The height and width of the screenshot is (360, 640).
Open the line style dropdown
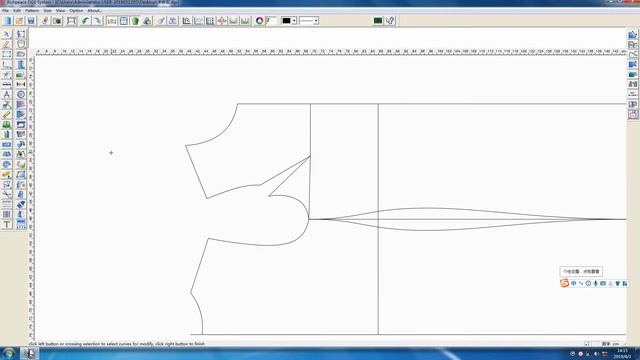click(309, 20)
